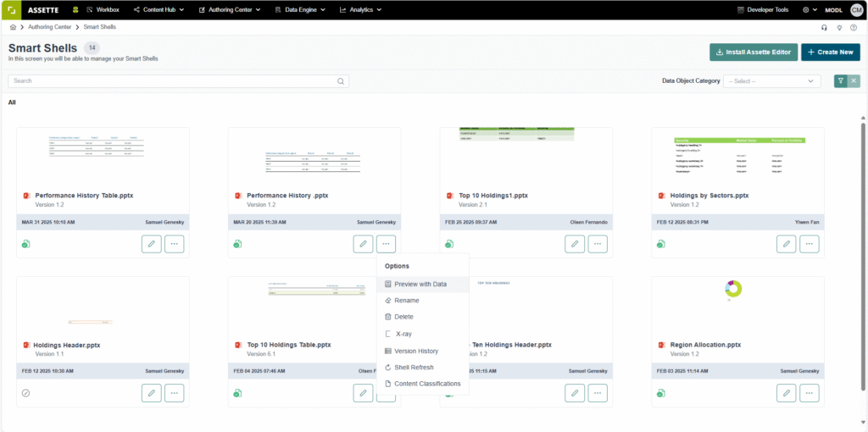Click the Top 10 Holdings Table.pptx file name

pos(289,345)
